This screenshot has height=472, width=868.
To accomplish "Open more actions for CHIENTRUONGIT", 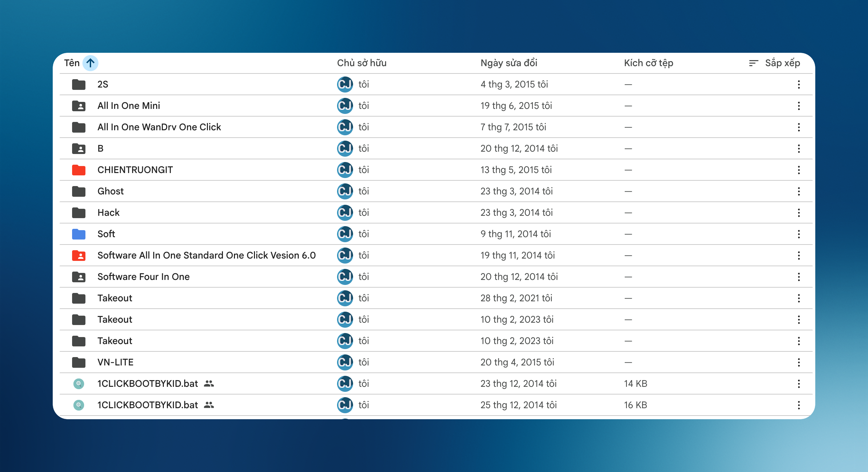I will pyautogui.click(x=799, y=170).
